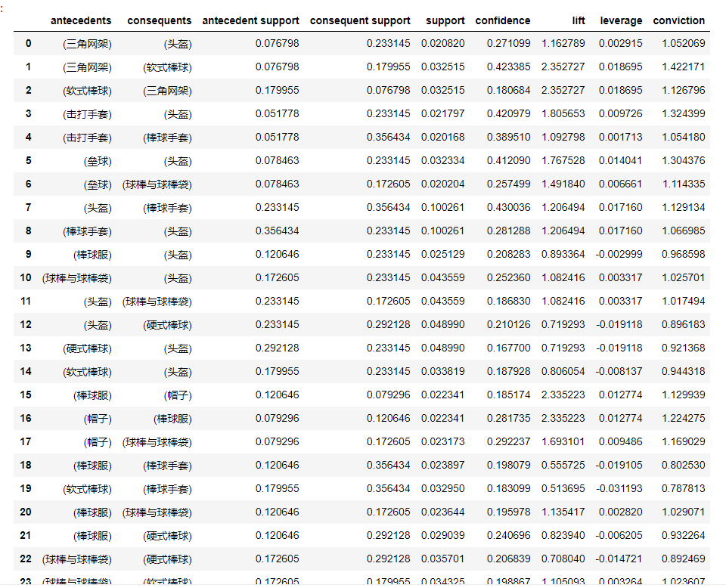Click the support value 0.043559 in row 10
726x588 pixels.
pos(443,277)
